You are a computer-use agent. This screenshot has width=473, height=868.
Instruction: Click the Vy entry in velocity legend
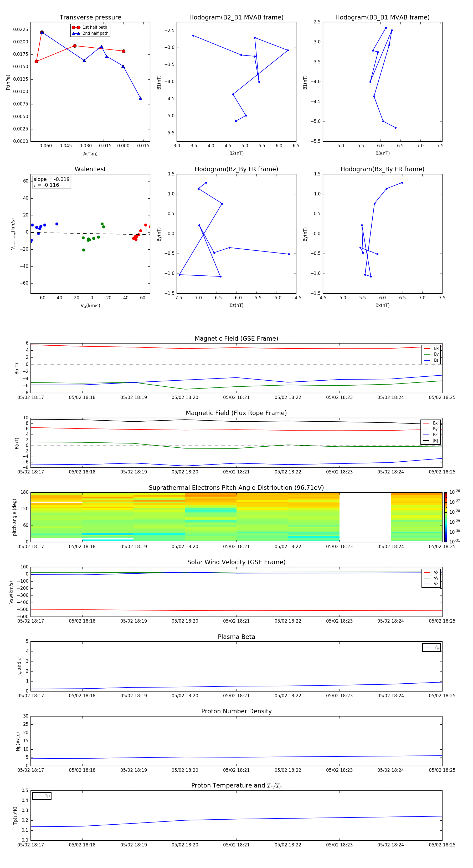coord(431,578)
